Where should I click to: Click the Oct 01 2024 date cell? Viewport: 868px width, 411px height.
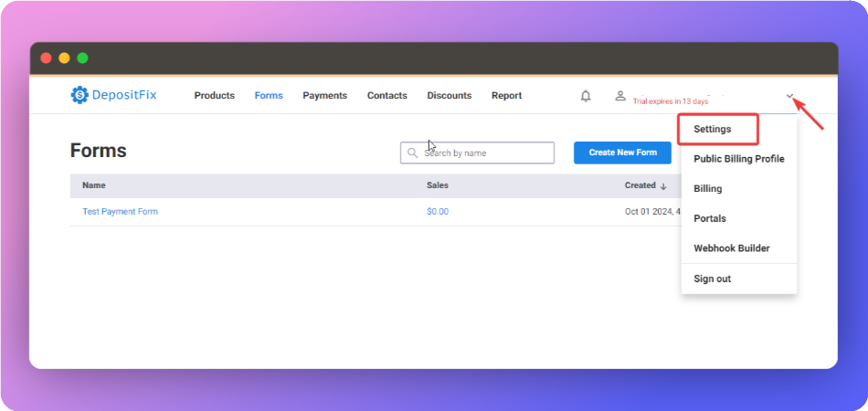[652, 211]
